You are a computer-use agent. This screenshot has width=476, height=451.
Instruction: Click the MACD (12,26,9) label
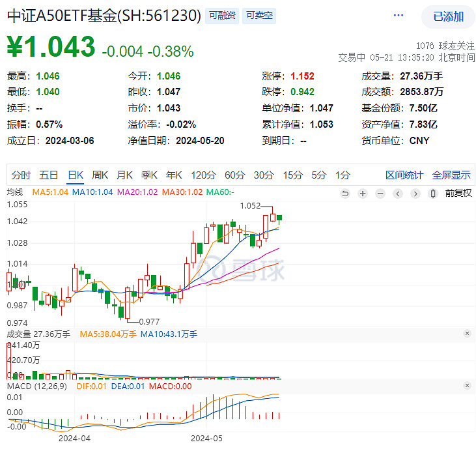point(37,386)
